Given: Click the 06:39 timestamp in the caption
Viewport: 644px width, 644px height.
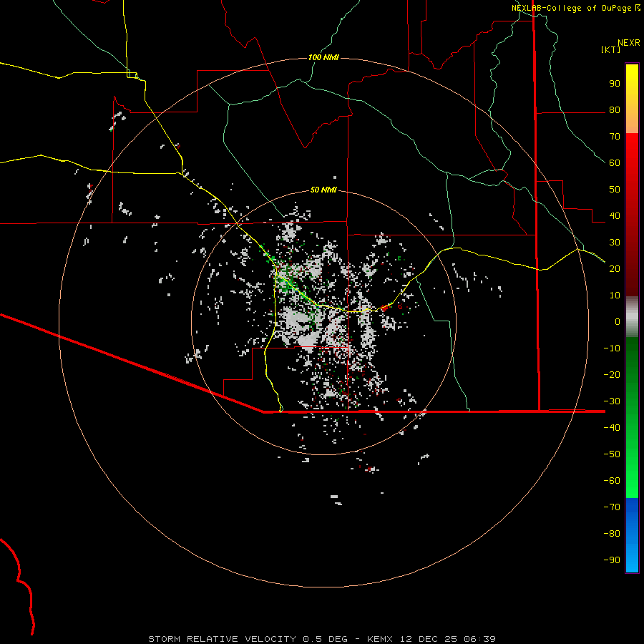Looking at the screenshot, I should 479,639.
